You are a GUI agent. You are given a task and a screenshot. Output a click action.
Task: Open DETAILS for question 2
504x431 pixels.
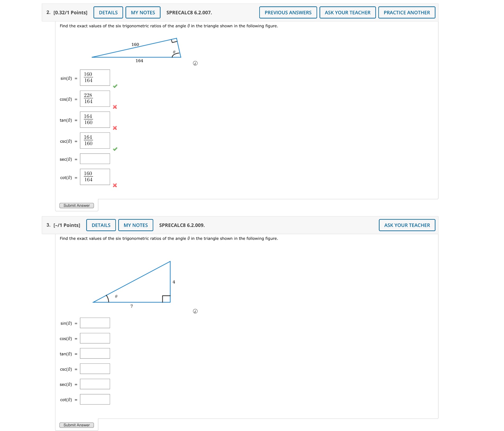[x=108, y=12]
